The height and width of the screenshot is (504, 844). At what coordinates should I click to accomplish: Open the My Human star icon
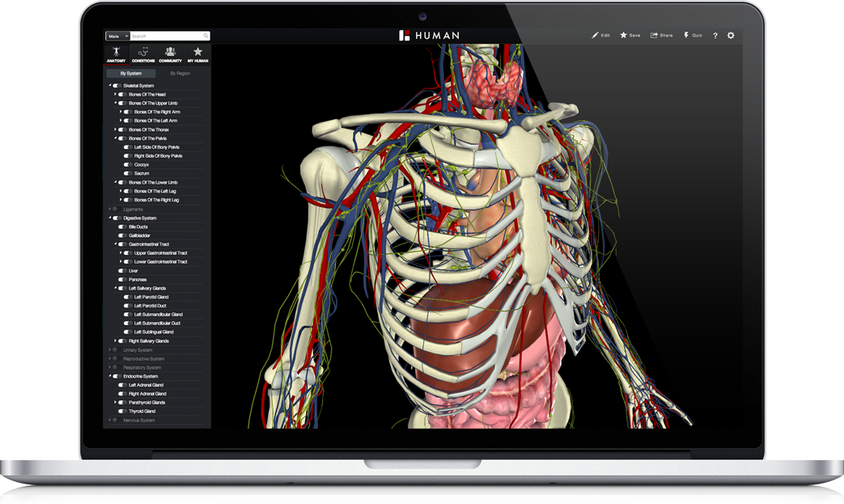pyautogui.click(x=197, y=53)
